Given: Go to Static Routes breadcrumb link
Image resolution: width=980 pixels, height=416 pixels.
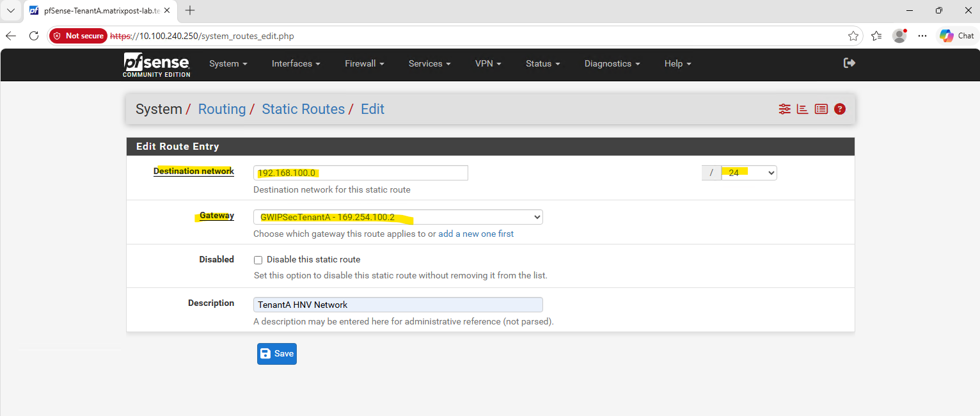Looking at the screenshot, I should coord(303,109).
